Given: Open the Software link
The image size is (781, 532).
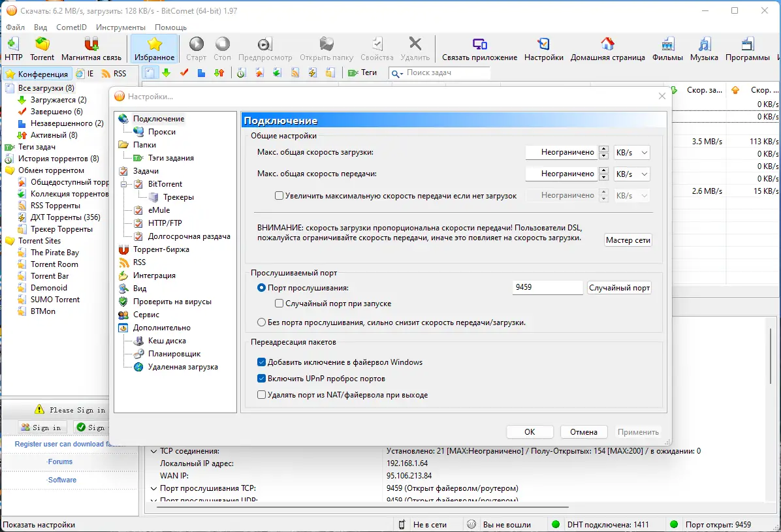Looking at the screenshot, I should tap(62, 480).
